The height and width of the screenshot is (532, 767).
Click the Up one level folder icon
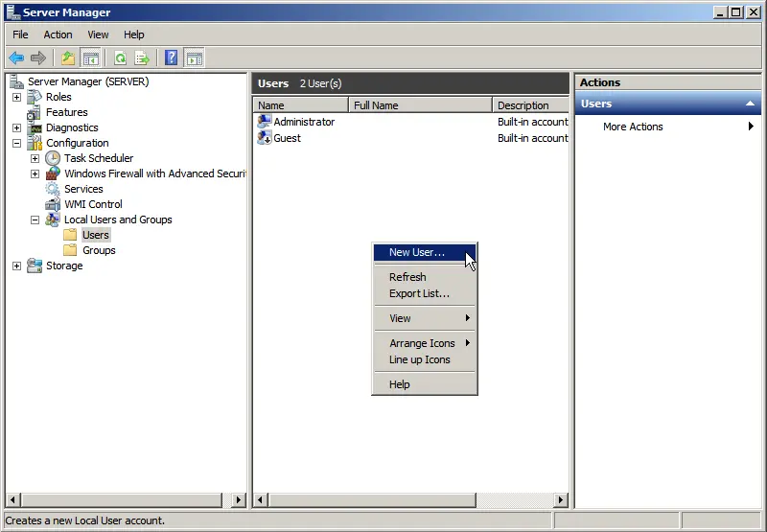(68, 58)
